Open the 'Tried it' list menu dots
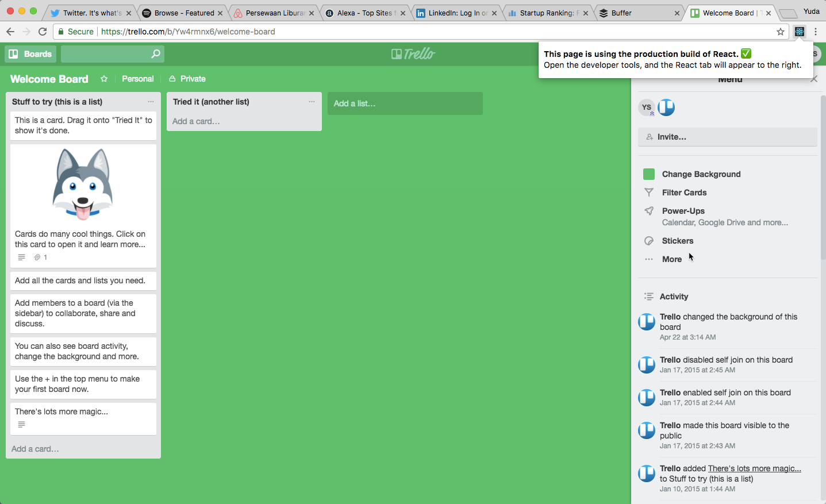The image size is (826, 504). [x=312, y=102]
